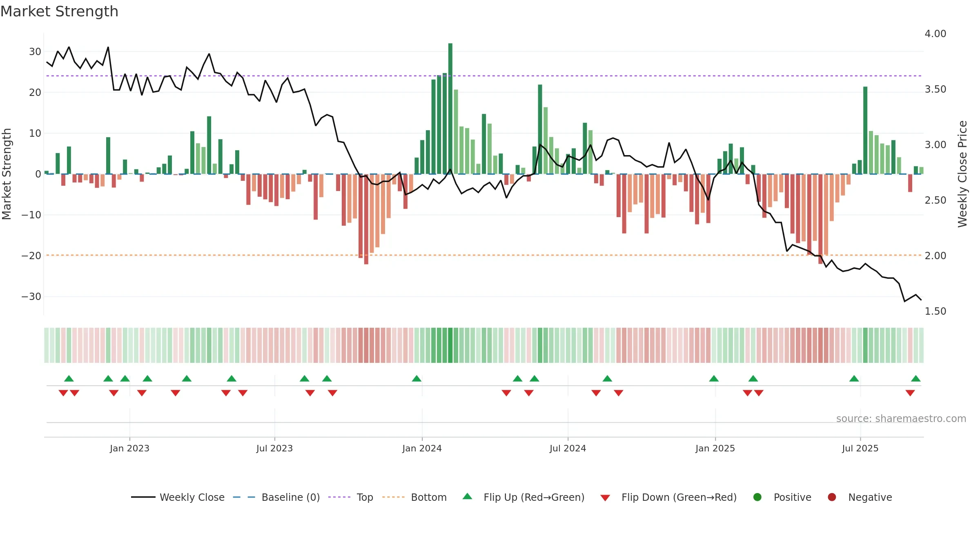Click the darkest green heat strip cell in early 2024
Screen dimensions: 980x551
pyautogui.click(x=450, y=345)
